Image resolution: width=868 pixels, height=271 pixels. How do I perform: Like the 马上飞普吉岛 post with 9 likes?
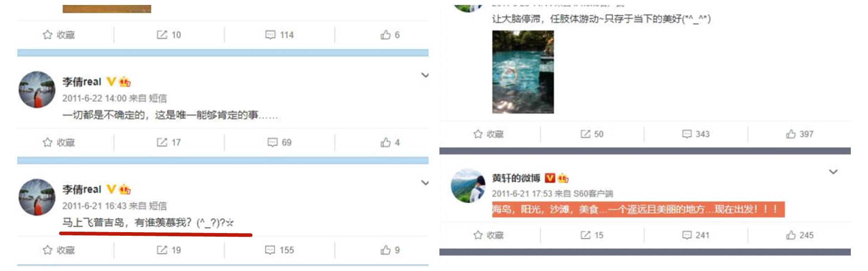tap(390, 250)
